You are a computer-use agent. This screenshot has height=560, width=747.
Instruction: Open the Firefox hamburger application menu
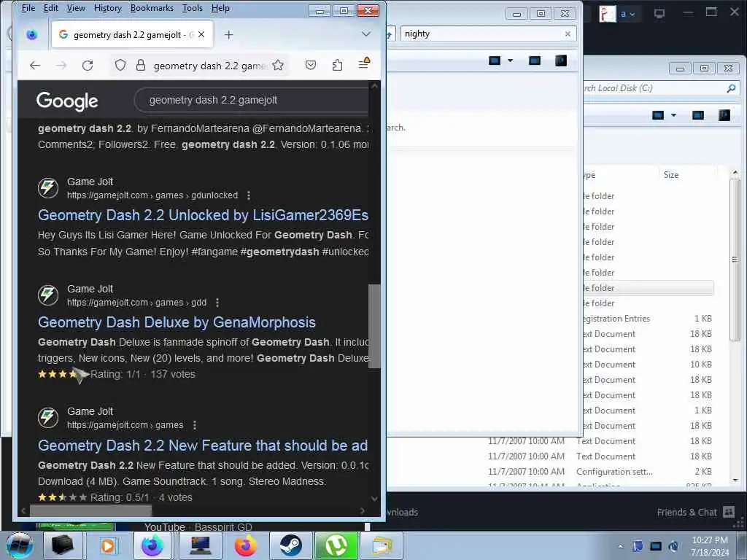point(364,64)
